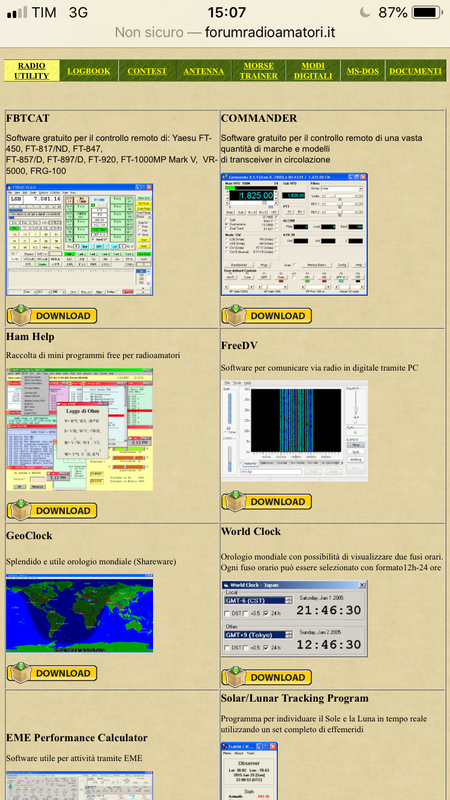The height and width of the screenshot is (800, 450).
Task: Open the GeoClock world map image
Action: (80, 613)
